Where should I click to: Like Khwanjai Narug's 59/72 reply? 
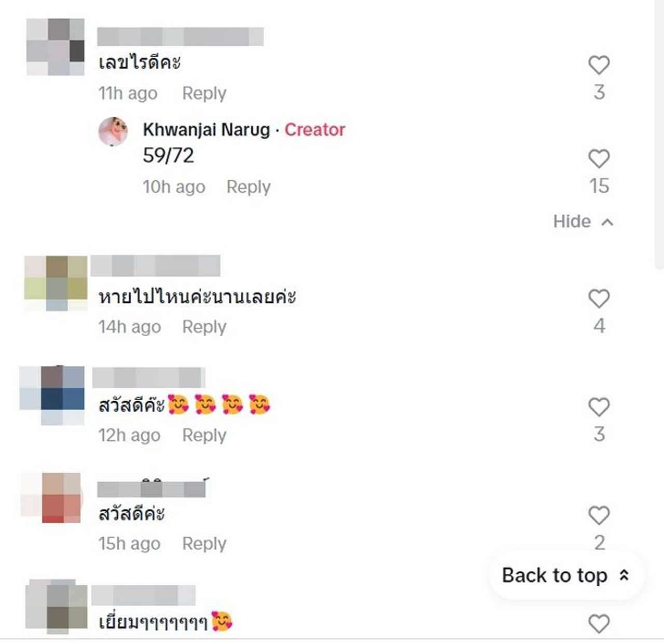coord(599,158)
